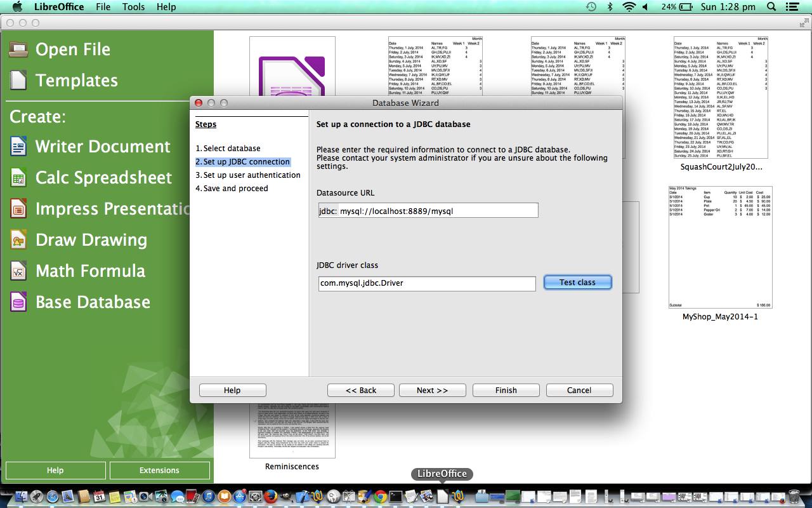Click the Time Machine menu bar icon
The width and height of the screenshot is (812, 508).
point(591,7)
